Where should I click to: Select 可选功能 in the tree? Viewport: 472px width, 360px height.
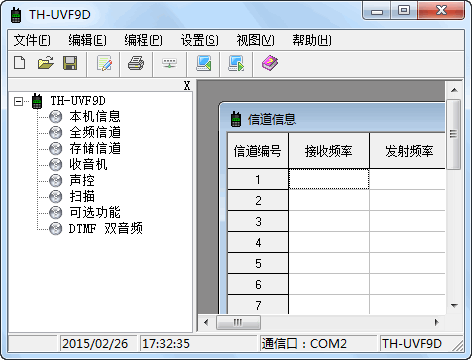tap(95, 213)
